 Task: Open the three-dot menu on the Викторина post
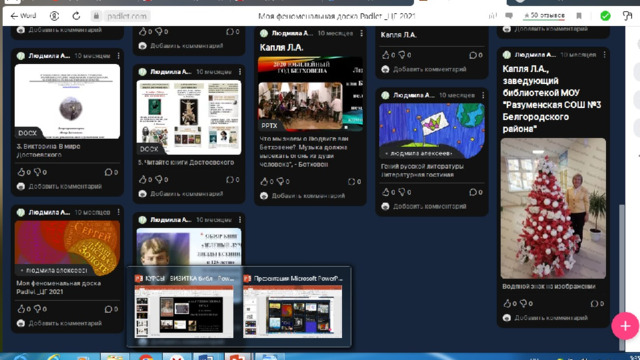pos(118,56)
